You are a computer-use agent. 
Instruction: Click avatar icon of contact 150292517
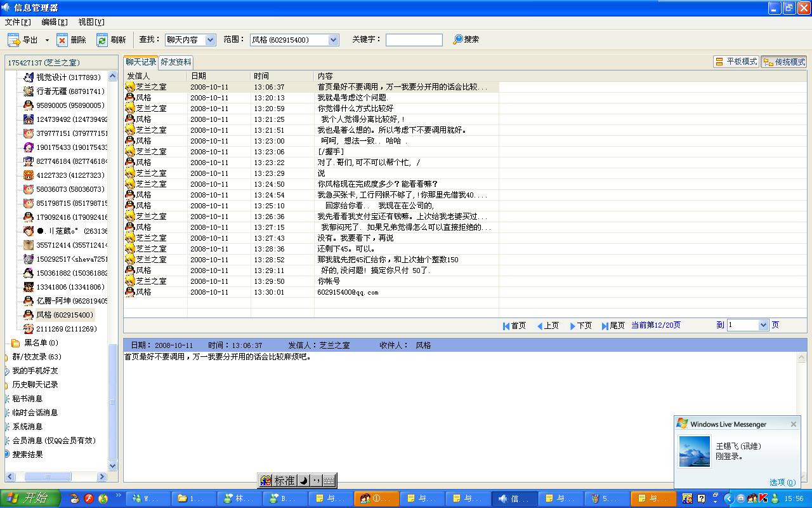tap(29, 259)
